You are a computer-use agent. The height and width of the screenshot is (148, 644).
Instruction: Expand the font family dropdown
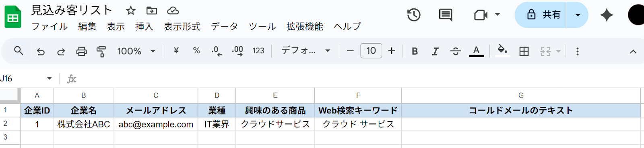pyautogui.click(x=305, y=51)
